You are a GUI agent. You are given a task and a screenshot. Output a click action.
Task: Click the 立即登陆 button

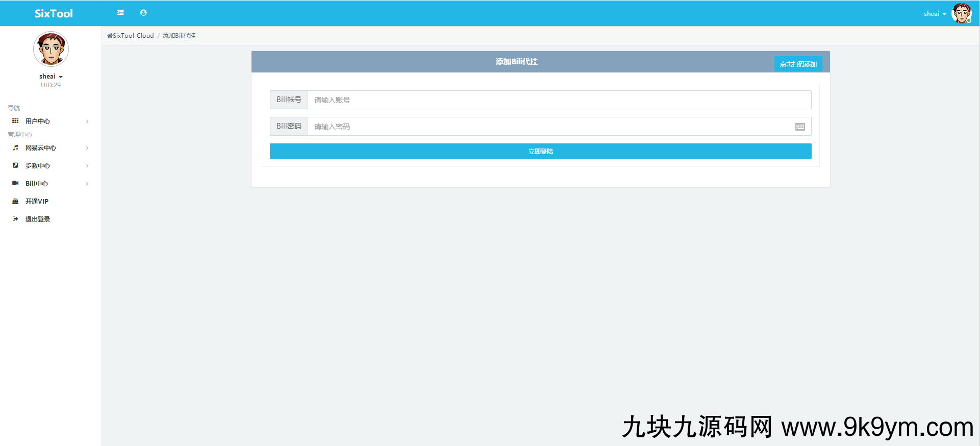(x=540, y=152)
